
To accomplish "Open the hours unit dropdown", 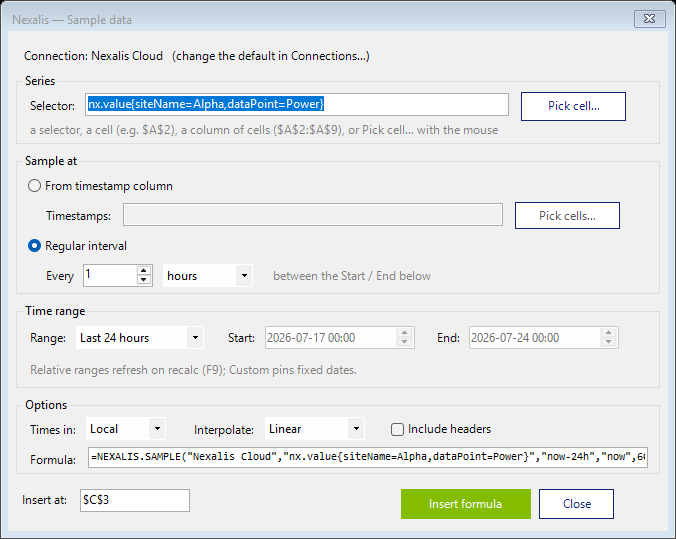I will pos(207,276).
